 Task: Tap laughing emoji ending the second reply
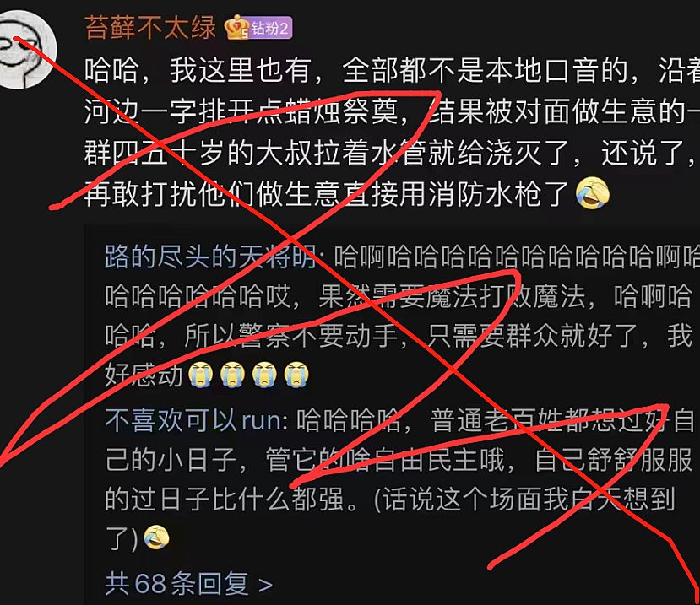156,537
